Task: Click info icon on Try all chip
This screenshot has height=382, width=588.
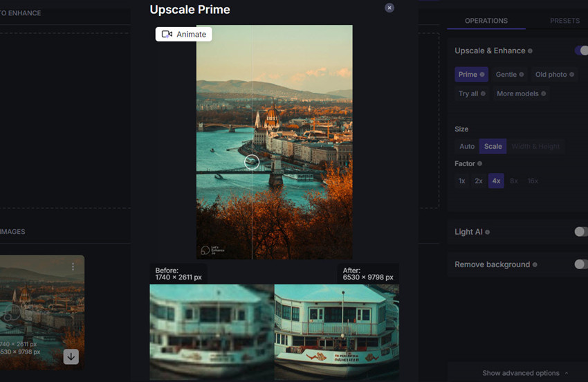Action: click(483, 93)
